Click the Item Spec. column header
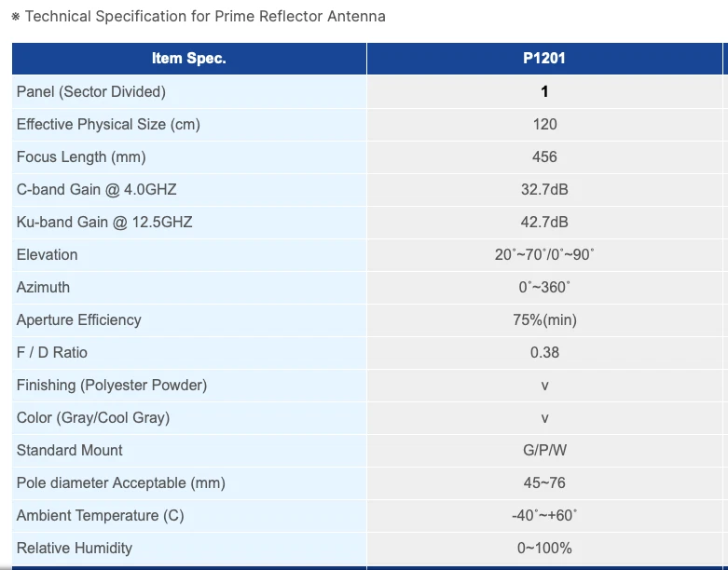This screenshot has width=728, height=570. click(x=189, y=59)
